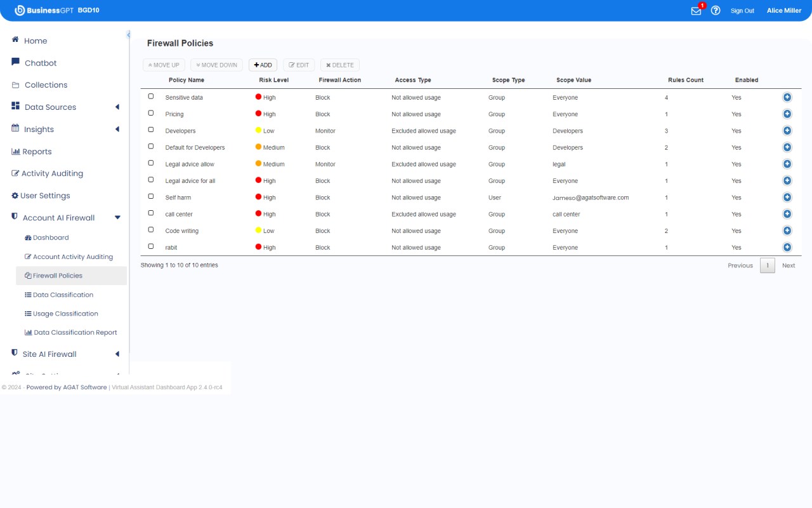
Task: Expand the Site AI Firewall arrow
Action: [x=117, y=354]
